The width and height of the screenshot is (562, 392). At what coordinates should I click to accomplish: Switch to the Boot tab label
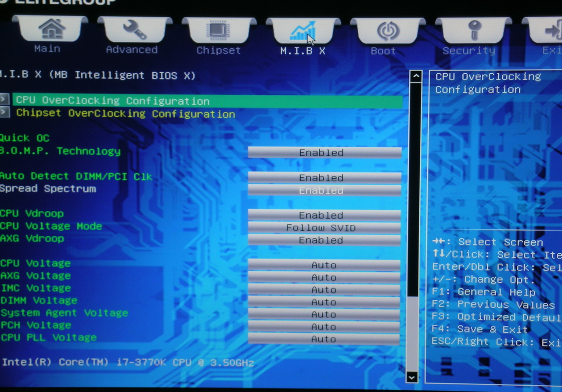tap(383, 51)
